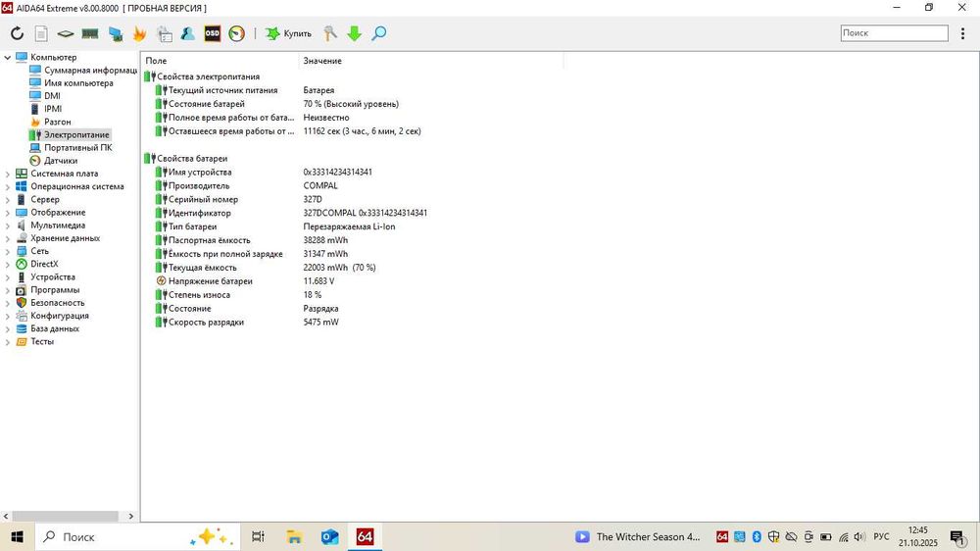Click the Купить buy button
The image size is (980, 551).
[288, 33]
